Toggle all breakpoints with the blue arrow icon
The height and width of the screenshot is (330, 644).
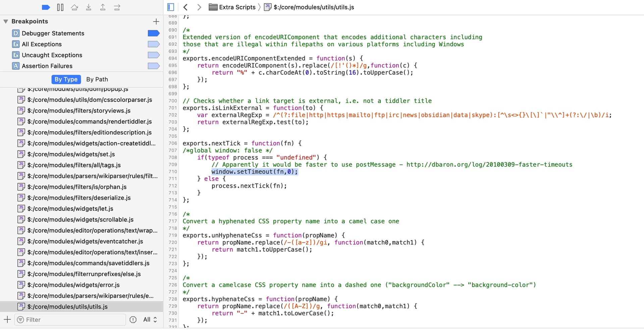[x=46, y=7]
